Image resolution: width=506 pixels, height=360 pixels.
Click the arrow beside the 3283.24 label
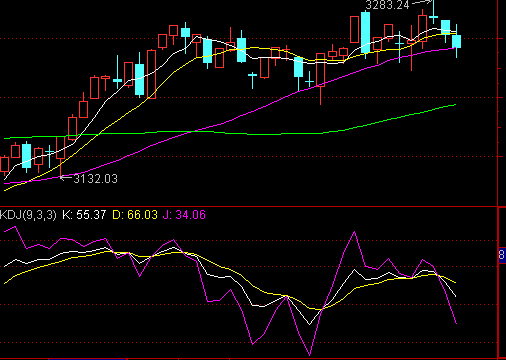click(x=422, y=3)
